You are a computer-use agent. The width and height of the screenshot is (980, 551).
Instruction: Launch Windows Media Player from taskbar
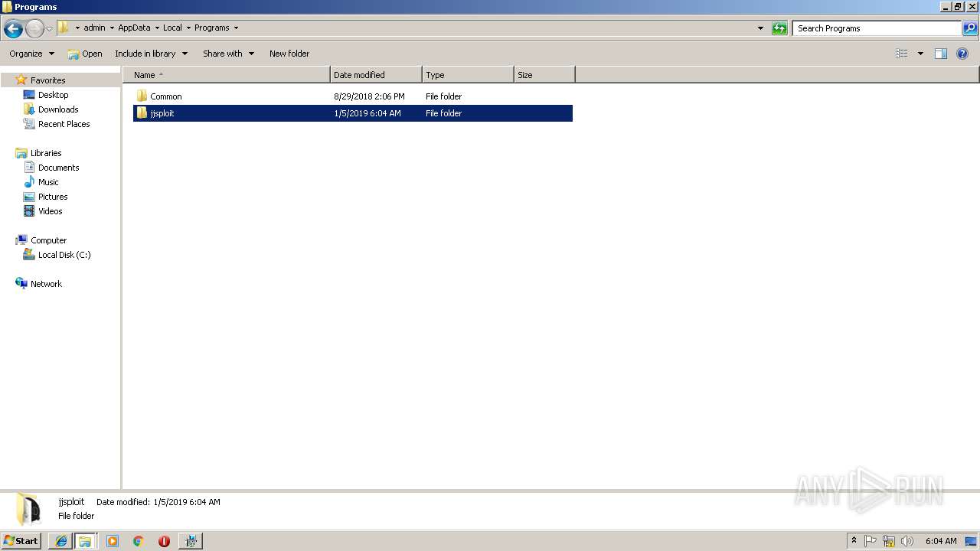pos(113,541)
